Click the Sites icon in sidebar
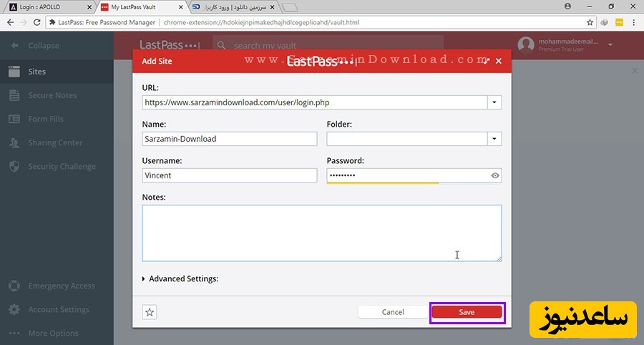Viewport: 644px width, 345px height. pyautogui.click(x=14, y=72)
